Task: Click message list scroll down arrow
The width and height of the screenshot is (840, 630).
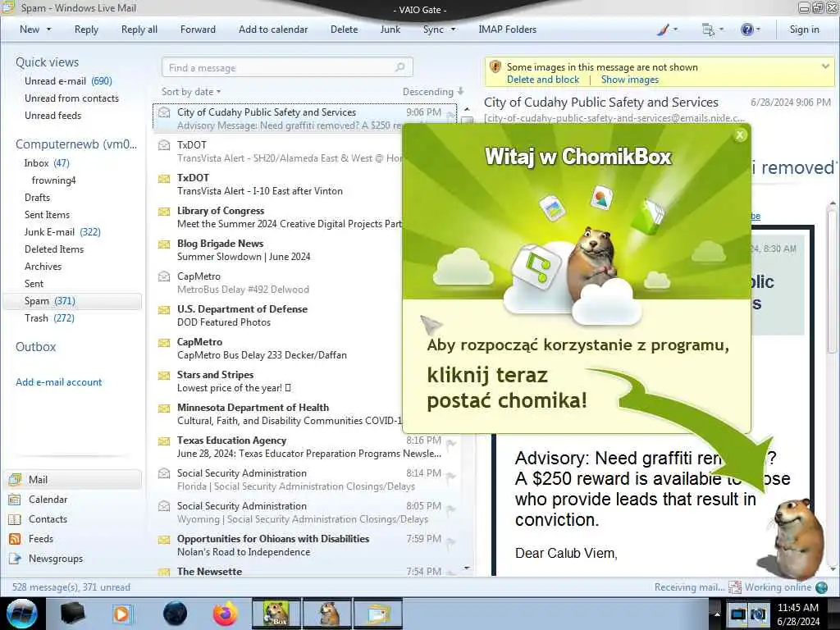Action: (x=467, y=568)
